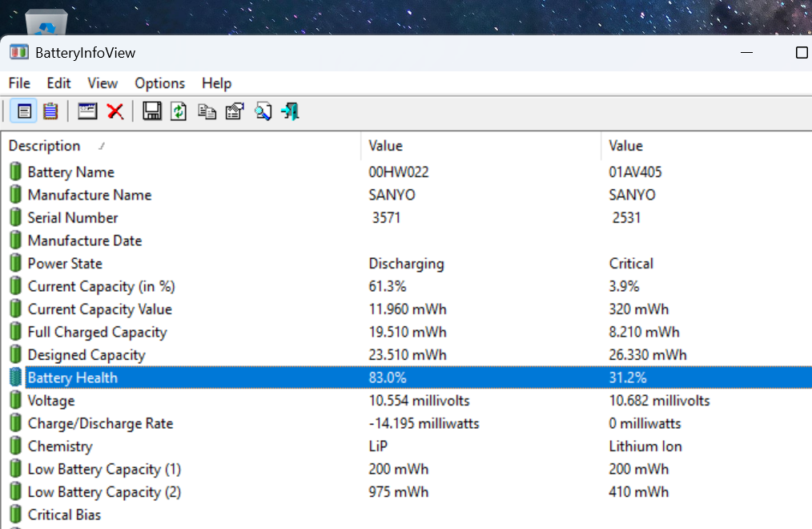The width and height of the screenshot is (812, 529).
Task: Select the Show Battery Information toolbar icon
Action: [24, 111]
